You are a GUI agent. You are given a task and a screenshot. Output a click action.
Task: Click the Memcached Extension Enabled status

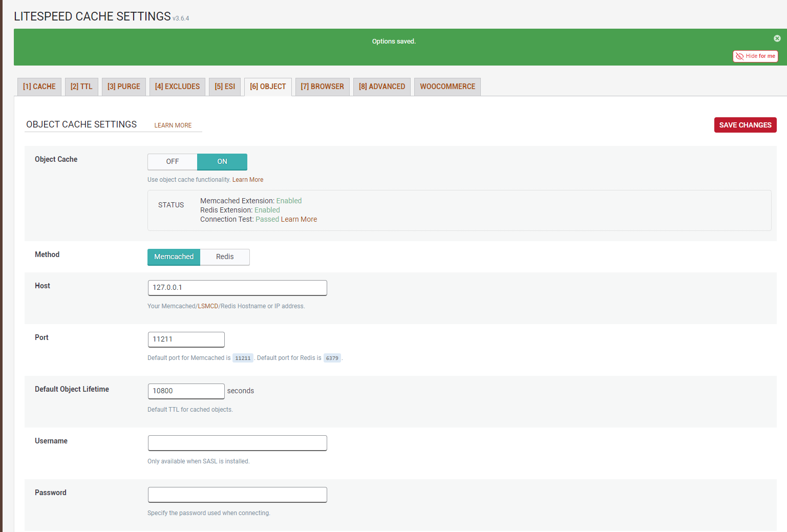point(289,201)
